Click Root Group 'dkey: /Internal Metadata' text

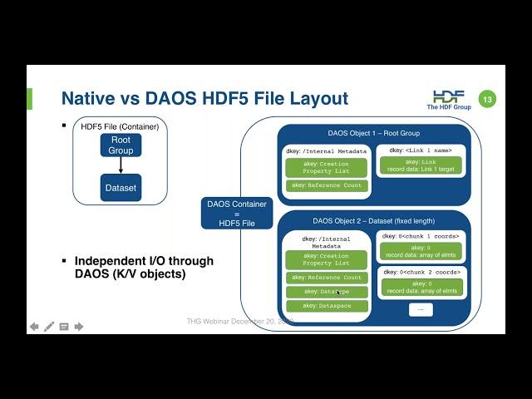pos(327,151)
